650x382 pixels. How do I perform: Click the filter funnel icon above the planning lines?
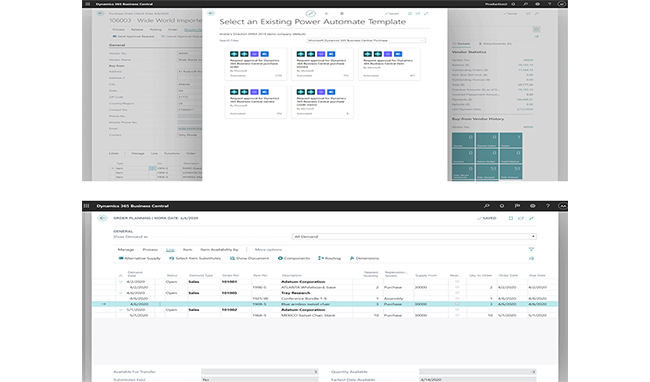tap(531, 249)
